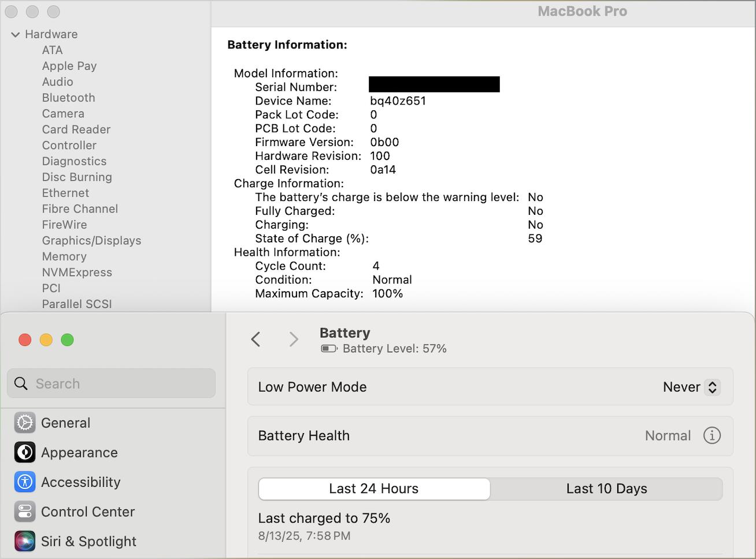This screenshot has width=756, height=559.
Task: Open Accessibility in System Settings sidebar
Action: (80, 482)
